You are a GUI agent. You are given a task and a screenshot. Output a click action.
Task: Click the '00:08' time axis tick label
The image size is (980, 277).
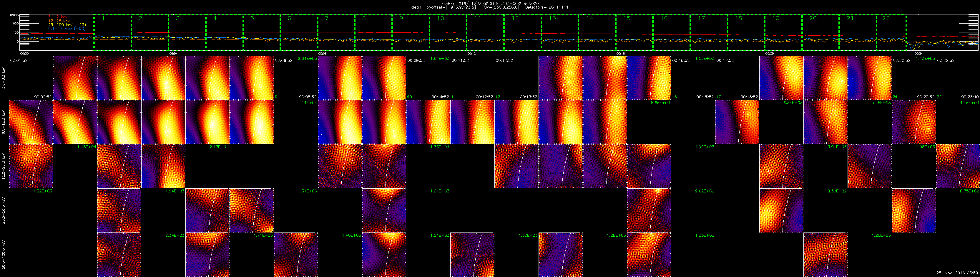323,54
